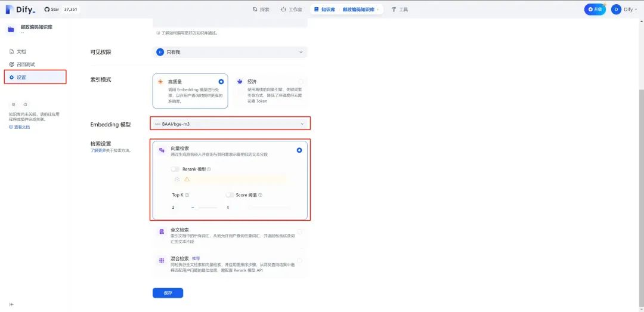Open the 探索 tab
This screenshot has height=312, width=644.
[261, 9]
